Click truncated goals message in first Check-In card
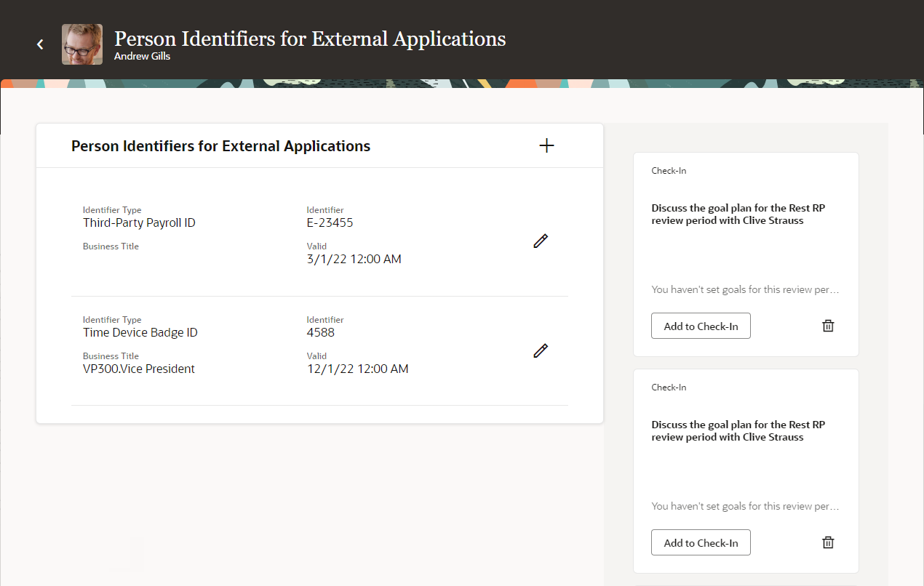The image size is (924, 586). point(745,289)
